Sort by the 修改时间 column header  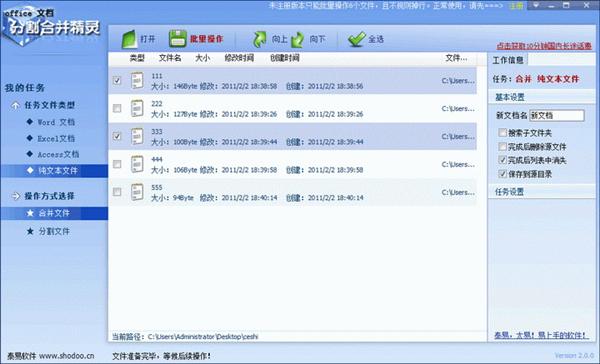[239, 58]
